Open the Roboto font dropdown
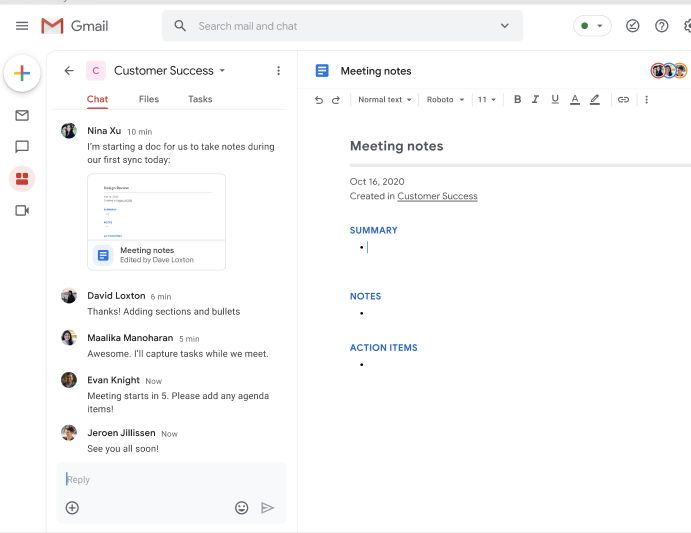The height and width of the screenshot is (533, 691). [445, 100]
